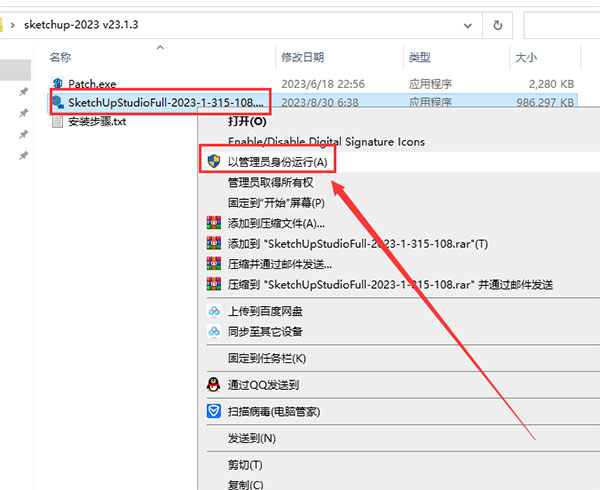This screenshot has height=490, width=600.
Task: Sort files by the 修改日期 column header
Action: 304,58
